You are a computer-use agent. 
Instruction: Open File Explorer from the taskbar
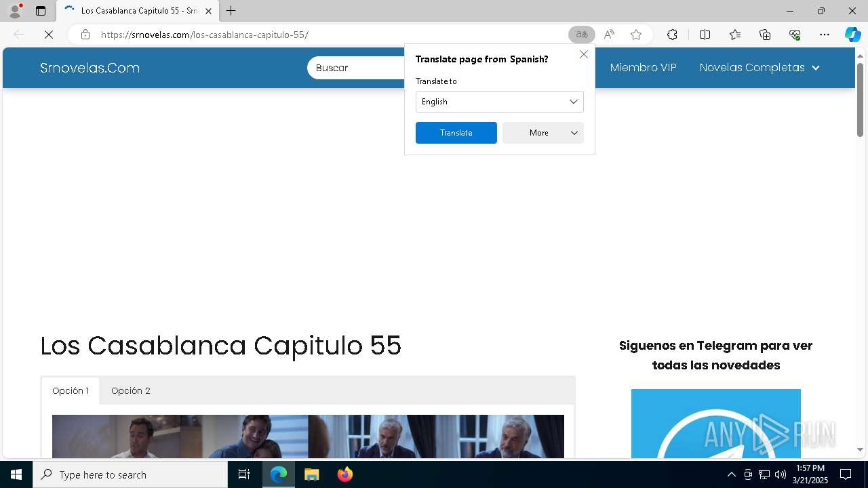pyautogui.click(x=311, y=474)
